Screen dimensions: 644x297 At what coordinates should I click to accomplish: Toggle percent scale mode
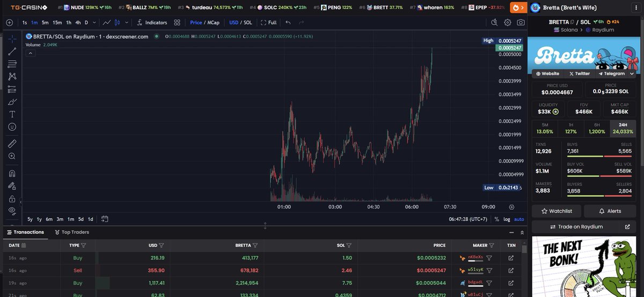coord(496,219)
